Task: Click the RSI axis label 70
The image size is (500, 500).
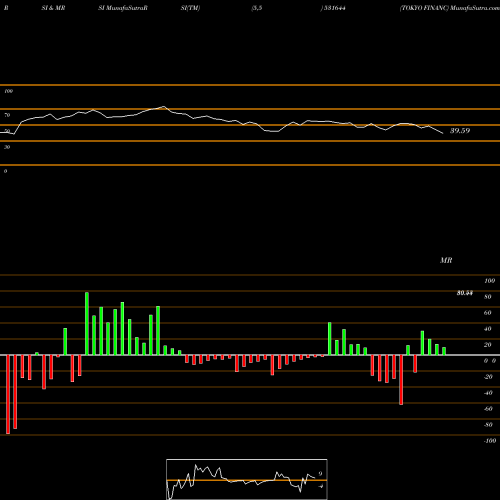Action: coord(7,115)
